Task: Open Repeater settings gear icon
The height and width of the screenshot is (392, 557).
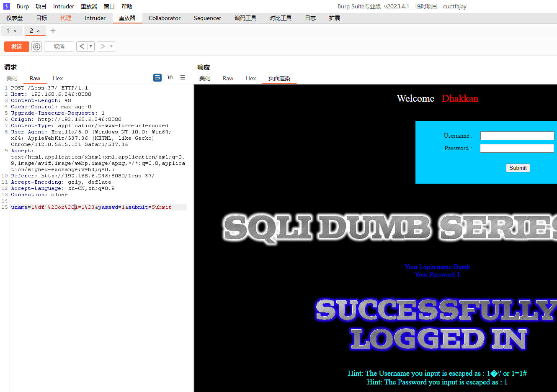Action: tap(37, 46)
